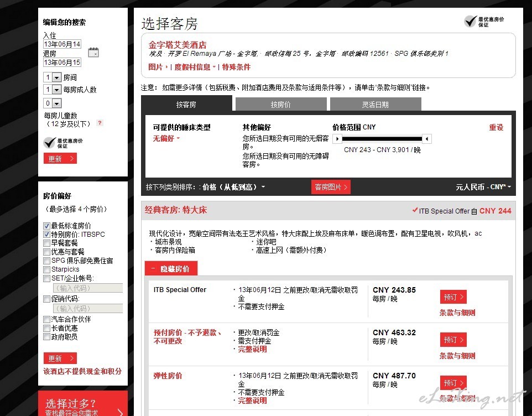Book the 弹性房价 CNY 487.70 rate
This screenshot has width=532, height=416.
pyautogui.click(x=453, y=383)
